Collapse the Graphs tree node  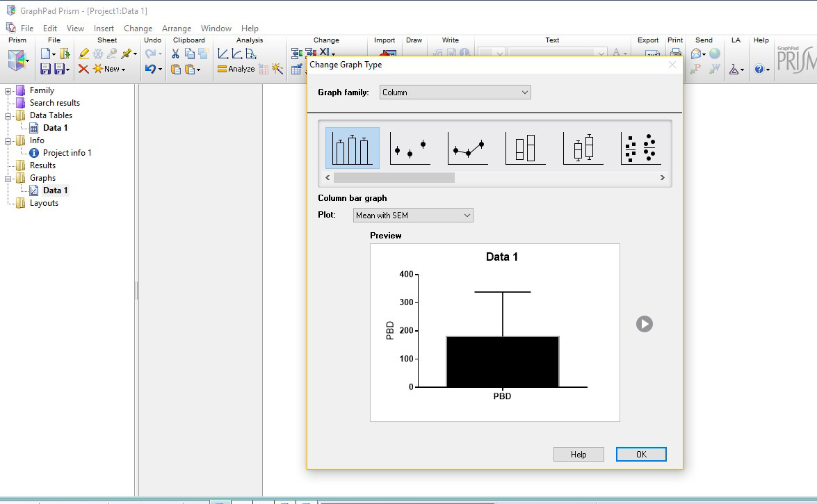tap(8, 179)
